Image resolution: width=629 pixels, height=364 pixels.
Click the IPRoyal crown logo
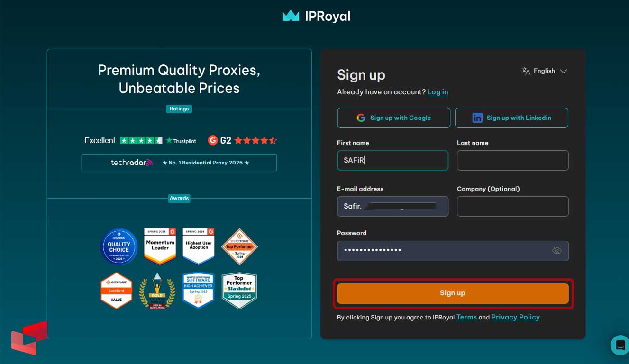(x=290, y=16)
